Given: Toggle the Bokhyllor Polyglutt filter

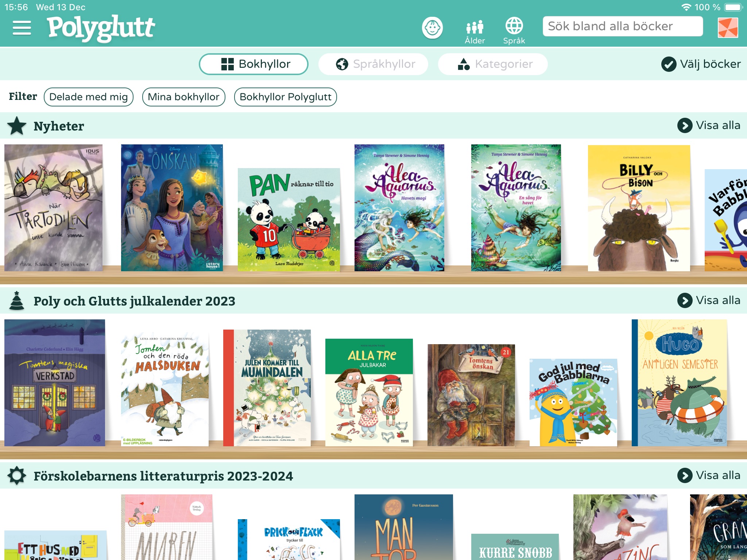Looking at the screenshot, I should click(286, 97).
